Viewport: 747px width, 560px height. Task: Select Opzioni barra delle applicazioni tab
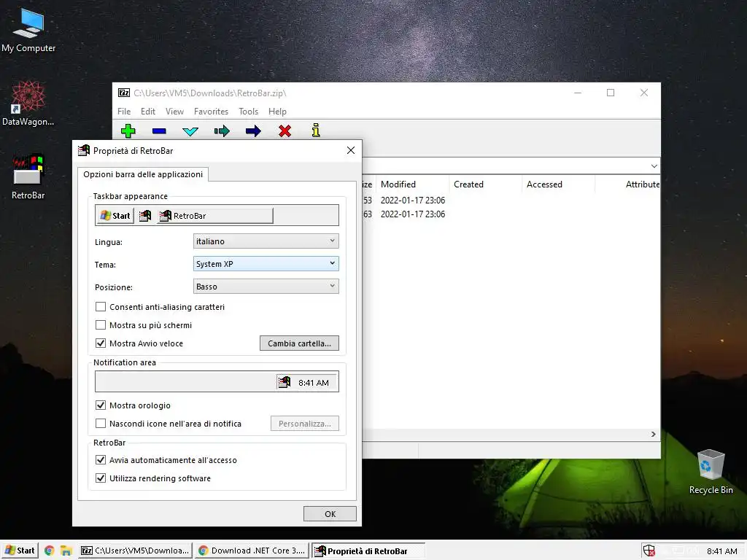click(x=143, y=174)
